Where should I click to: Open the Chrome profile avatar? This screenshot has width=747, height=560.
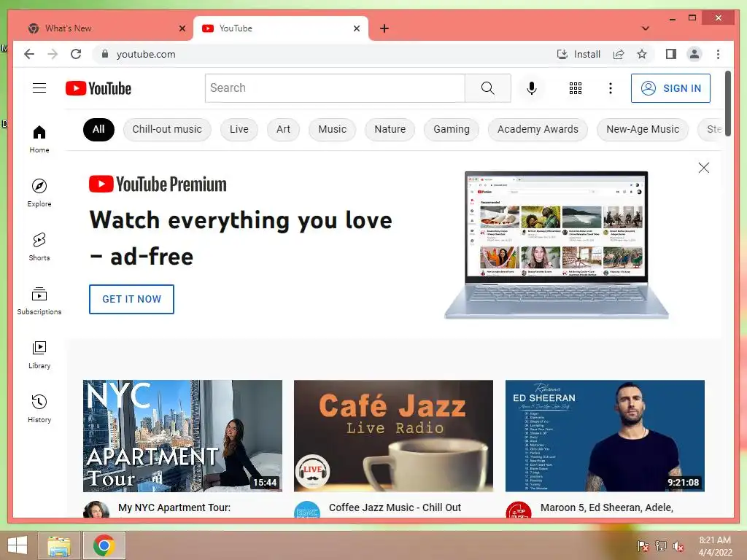tap(694, 54)
